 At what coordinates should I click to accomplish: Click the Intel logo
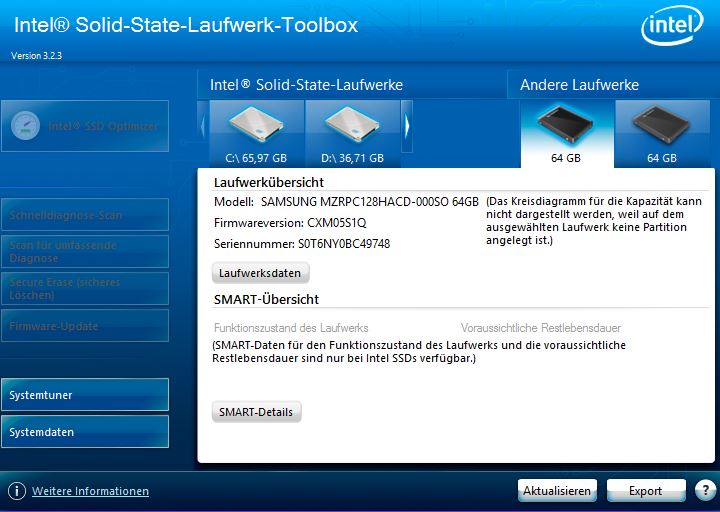(672, 25)
